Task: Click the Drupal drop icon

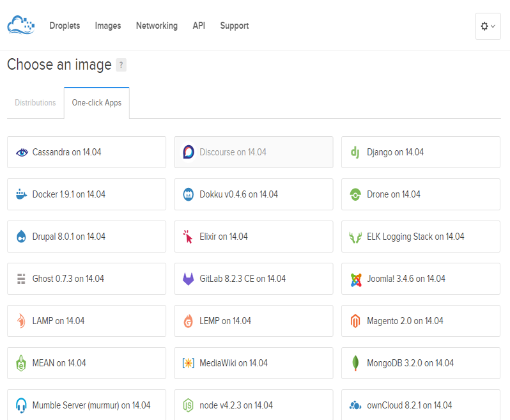Action: tap(21, 237)
